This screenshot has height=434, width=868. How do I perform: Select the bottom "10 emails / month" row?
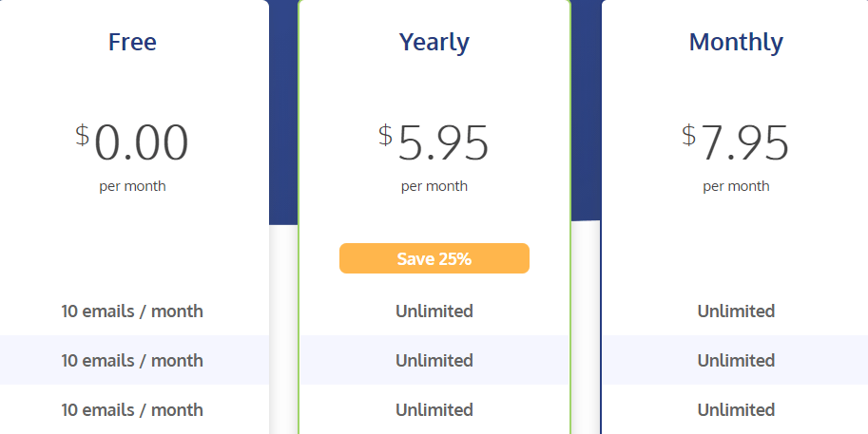(x=132, y=409)
